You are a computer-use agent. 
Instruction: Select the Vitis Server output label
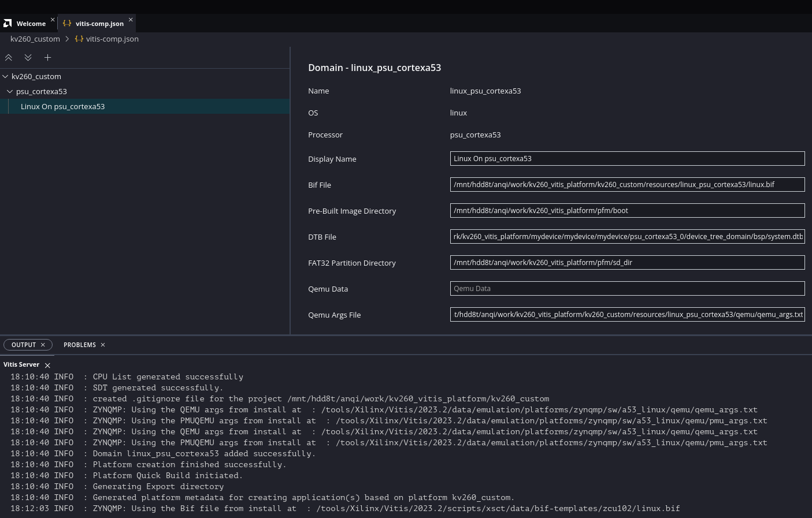21,364
